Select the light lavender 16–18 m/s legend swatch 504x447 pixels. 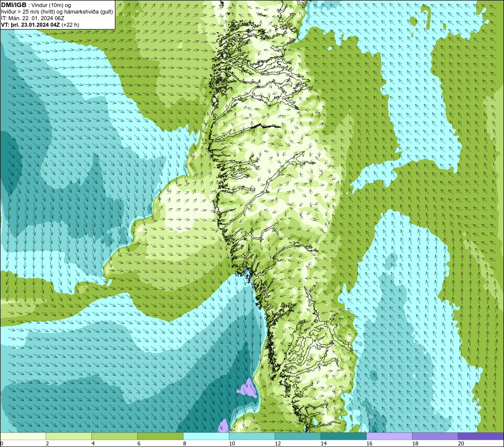click(389, 436)
